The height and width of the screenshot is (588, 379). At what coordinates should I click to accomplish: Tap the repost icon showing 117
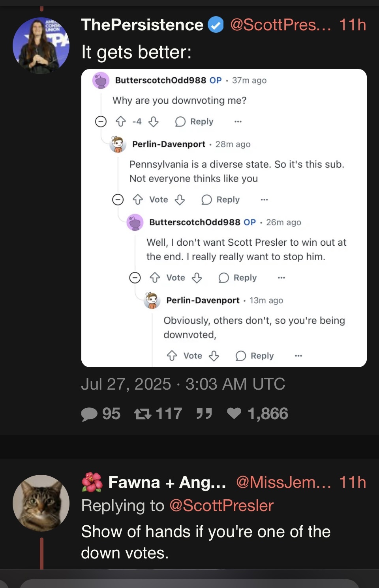[x=143, y=414]
